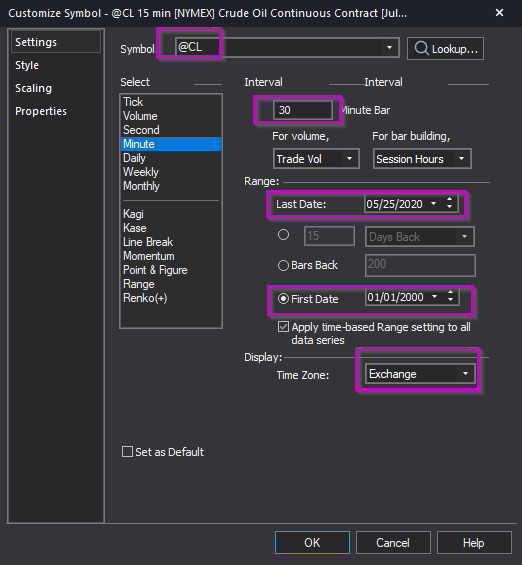Switch to the Style tab

(x=27, y=65)
